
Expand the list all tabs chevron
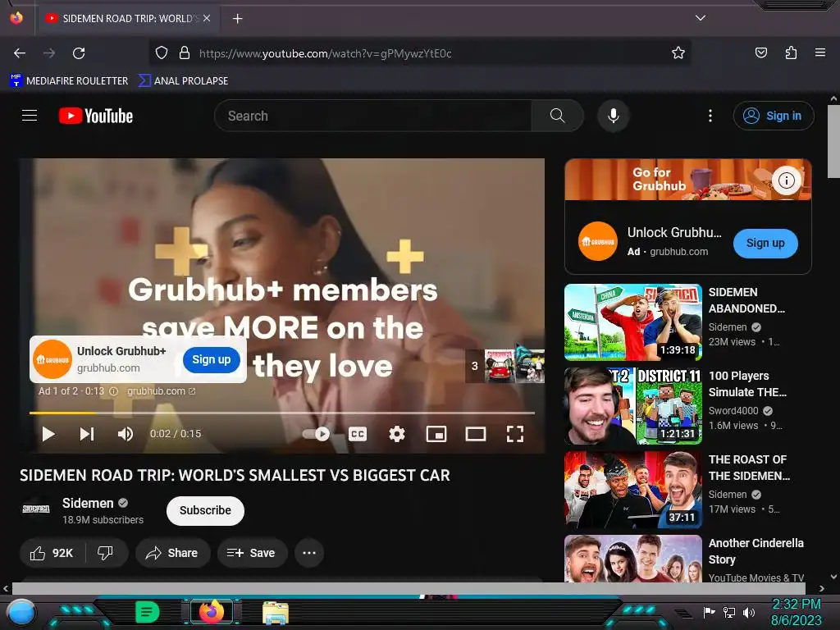(701, 18)
